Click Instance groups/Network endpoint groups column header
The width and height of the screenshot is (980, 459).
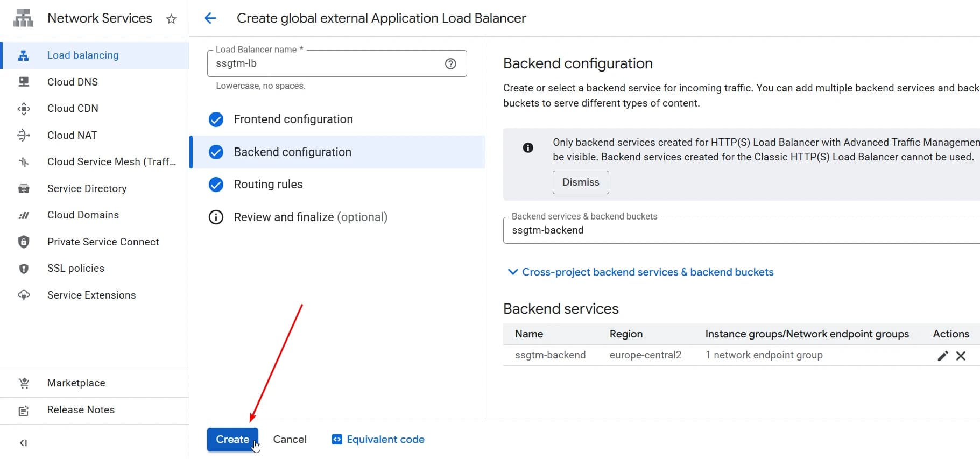807,334
